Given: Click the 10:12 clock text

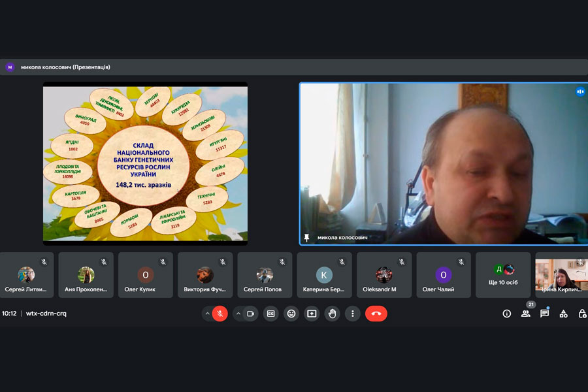Looking at the screenshot, I should pos(9,313).
